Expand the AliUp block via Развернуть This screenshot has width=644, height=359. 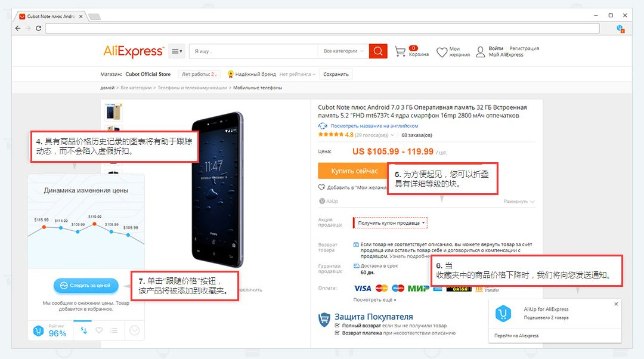pyautogui.click(x=519, y=202)
